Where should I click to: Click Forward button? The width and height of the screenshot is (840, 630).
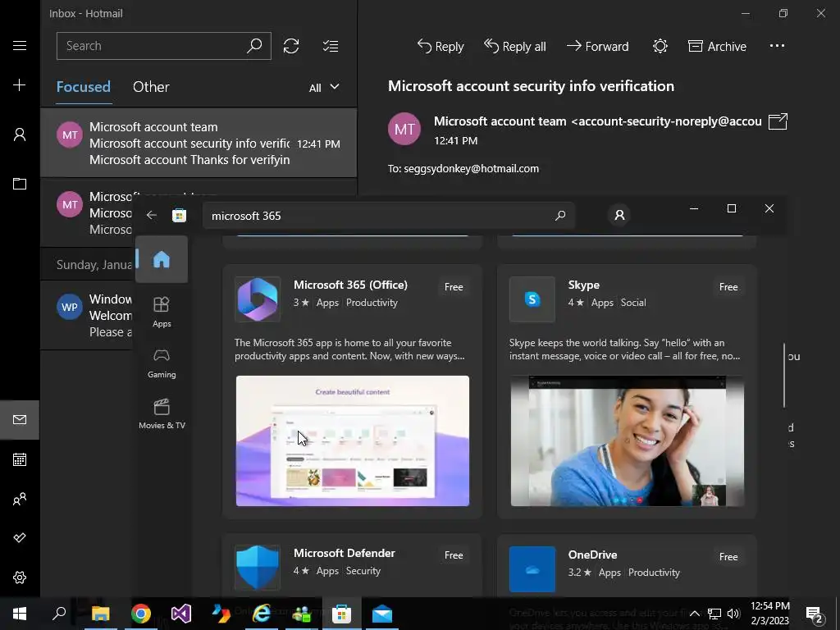597,47
